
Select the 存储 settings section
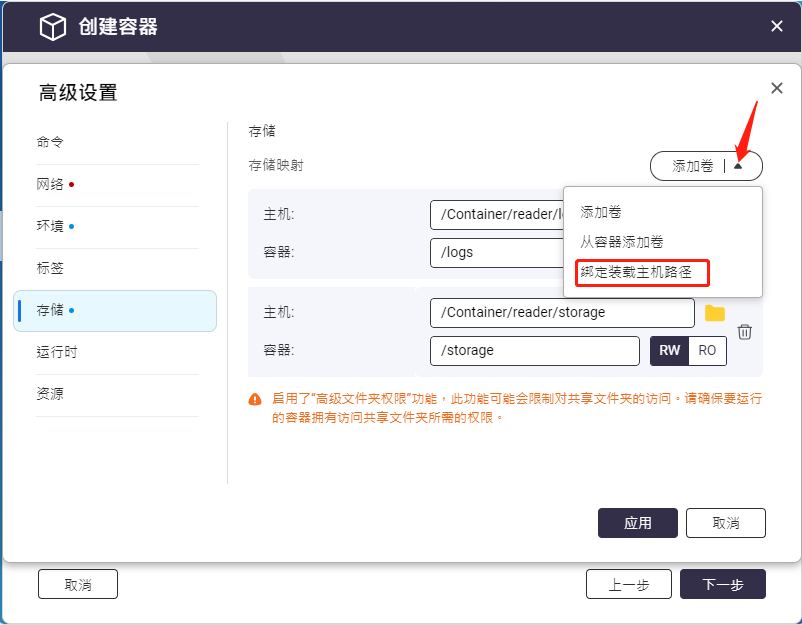point(115,310)
